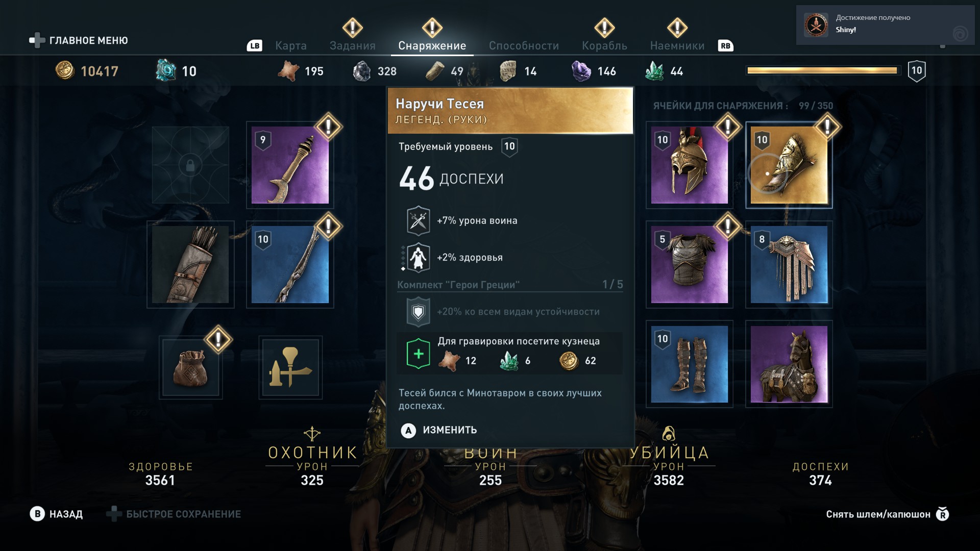The width and height of the screenshot is (980, 551).
Task: Select the helmet equipment slot
Action: (x=689, y=165)
